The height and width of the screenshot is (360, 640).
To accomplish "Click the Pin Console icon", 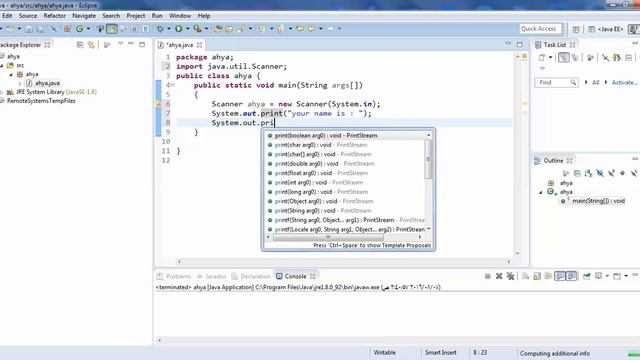I will [587, 276].
